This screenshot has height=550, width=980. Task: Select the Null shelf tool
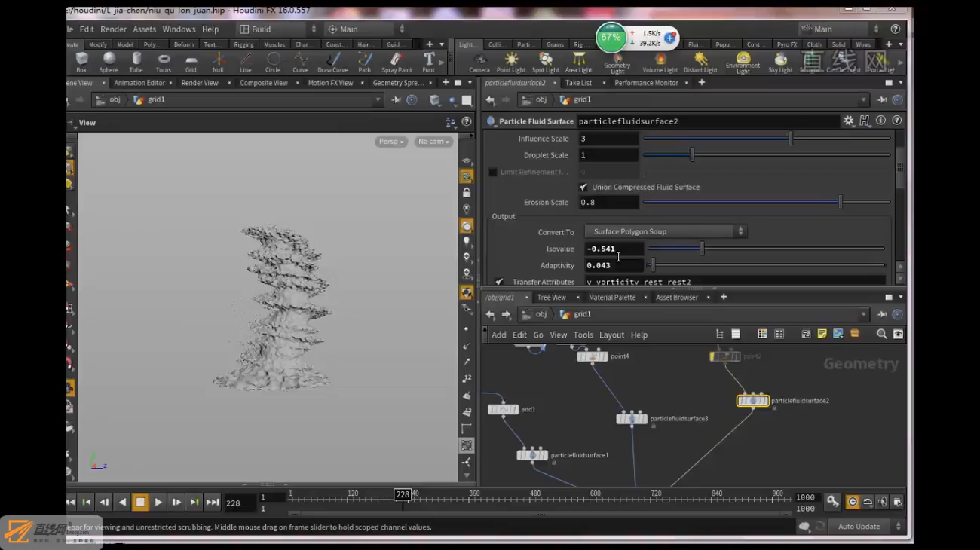218,62
